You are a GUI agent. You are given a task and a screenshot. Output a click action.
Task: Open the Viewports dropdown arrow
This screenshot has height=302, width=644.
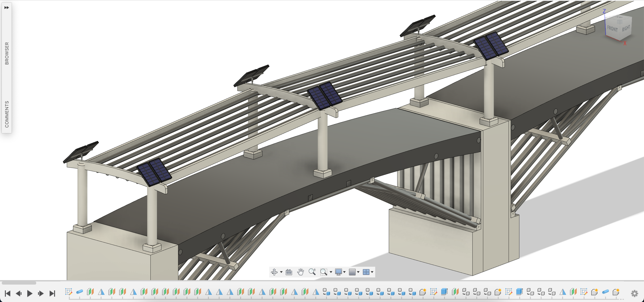pos(372,272)
